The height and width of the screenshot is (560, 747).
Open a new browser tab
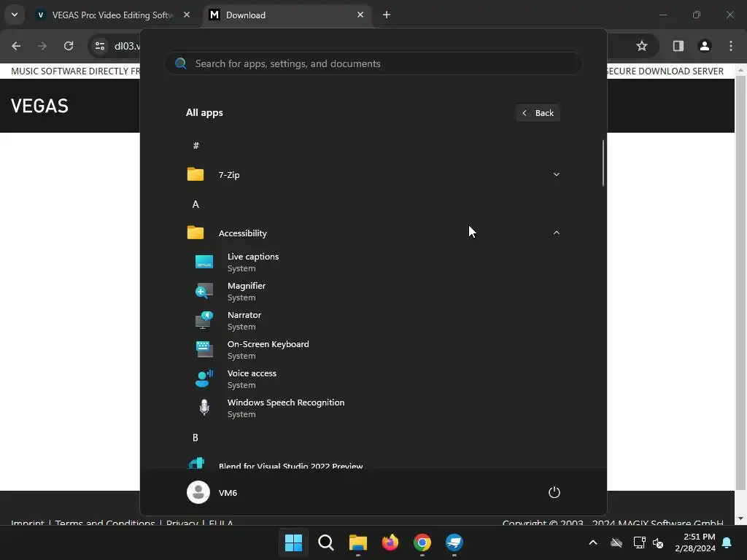click(387, 15)
